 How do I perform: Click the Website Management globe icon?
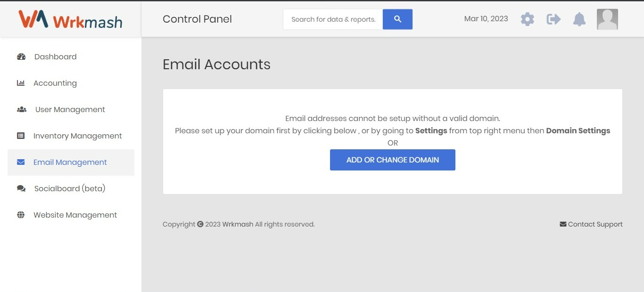click(x=21, y=215)
